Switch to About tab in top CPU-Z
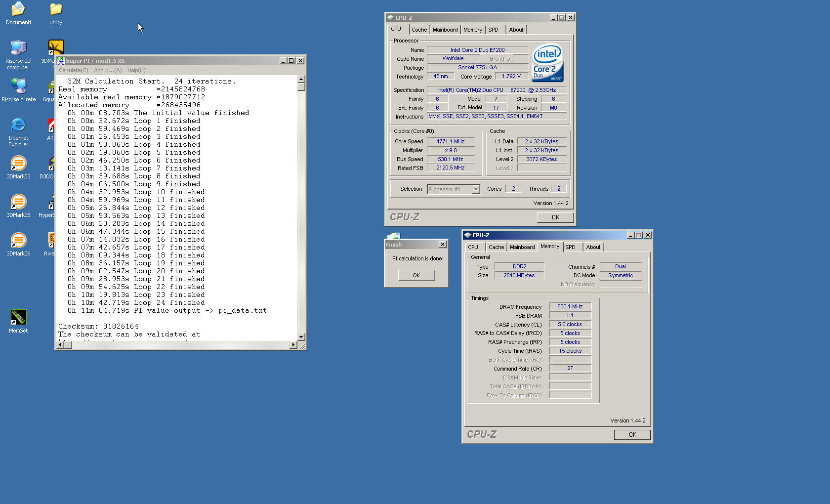 click(516, 30)
